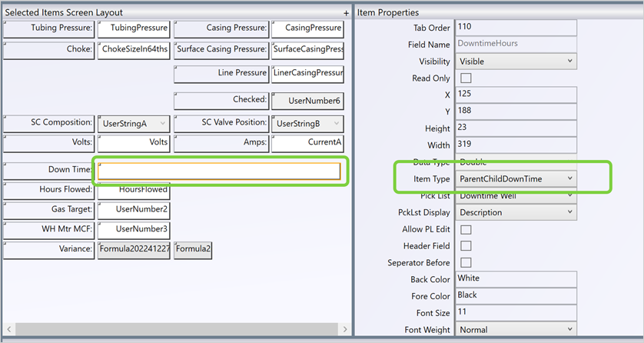Click the Tab Order input field

click(x=516, y=28)
